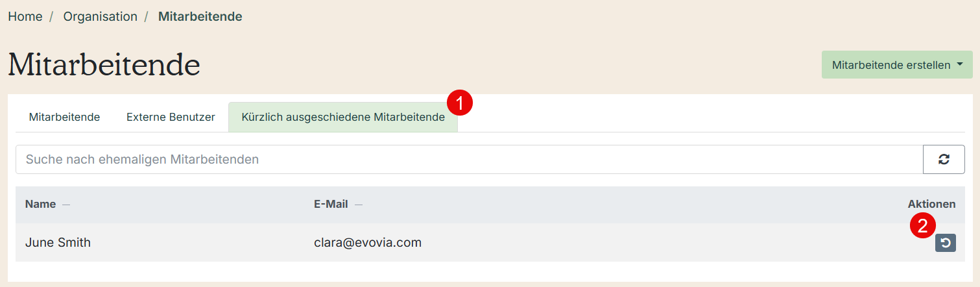Click the Aktionen column header

(931, 204)
